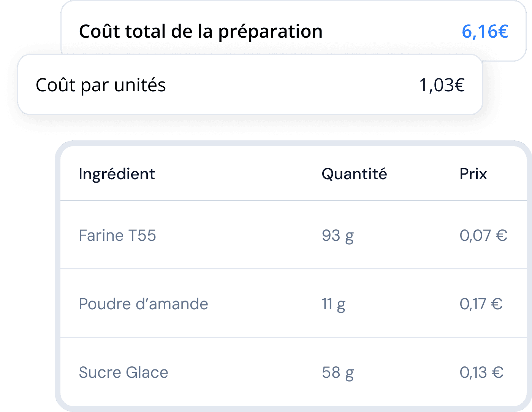Select the Sucre Glace ingredient row

click(293, 372)
